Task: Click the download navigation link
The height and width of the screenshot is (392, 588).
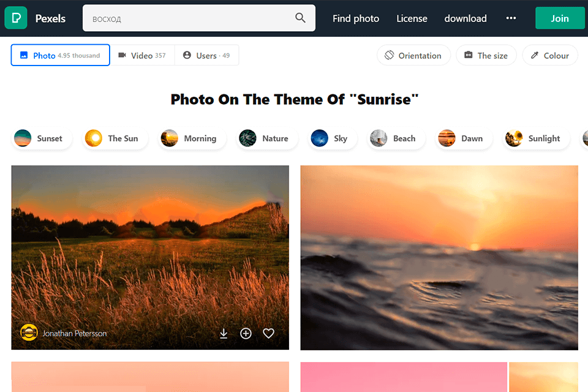Action: [x=465, y=18]
